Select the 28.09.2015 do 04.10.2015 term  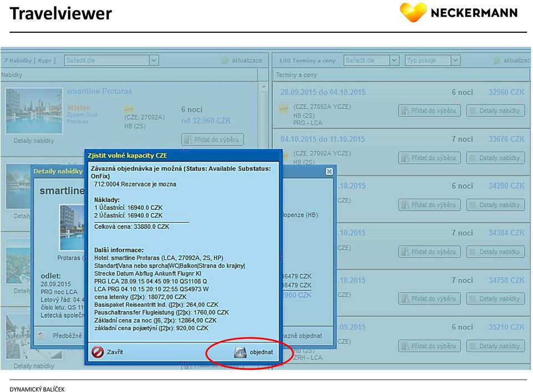(x=323, y=92)
